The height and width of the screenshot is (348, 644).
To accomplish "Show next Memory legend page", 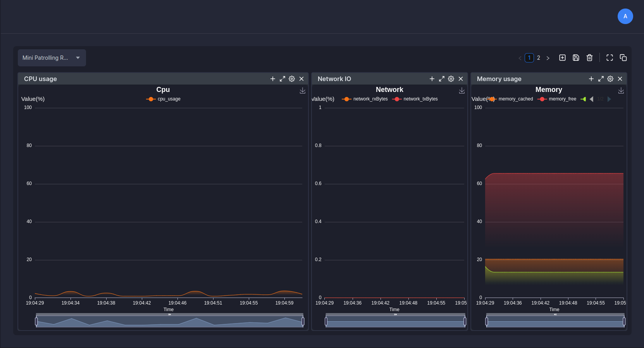I will [609, 99].
